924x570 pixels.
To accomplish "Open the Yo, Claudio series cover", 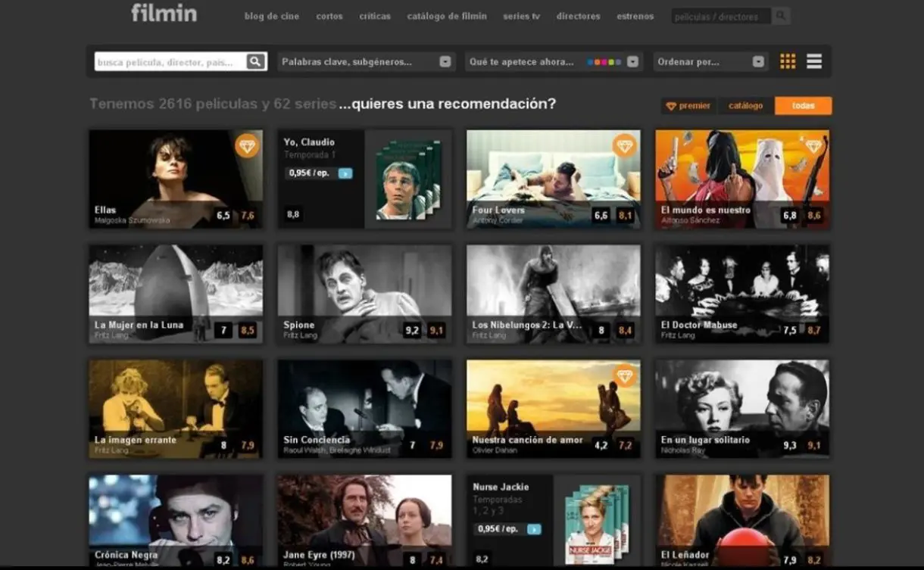I will point(408,179).
